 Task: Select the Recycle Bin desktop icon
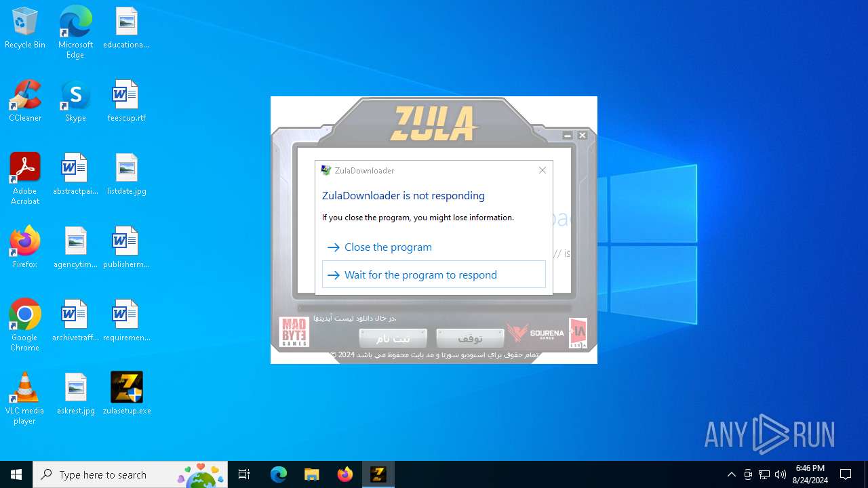[25, 28]
